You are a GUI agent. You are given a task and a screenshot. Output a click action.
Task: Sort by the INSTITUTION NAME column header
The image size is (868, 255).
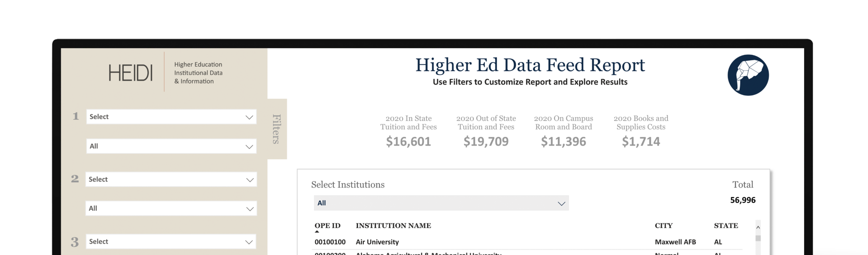coord(393,225)
